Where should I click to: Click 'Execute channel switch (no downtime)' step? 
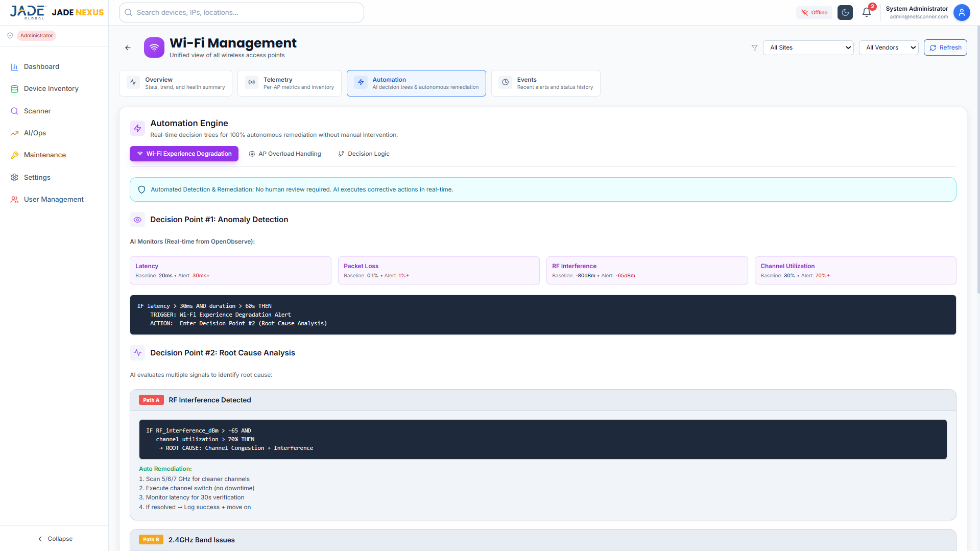tap(197, 488)
